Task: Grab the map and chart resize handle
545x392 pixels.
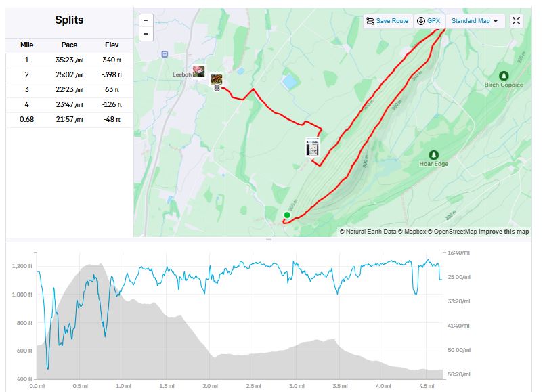Action: [x=269, y=239]
